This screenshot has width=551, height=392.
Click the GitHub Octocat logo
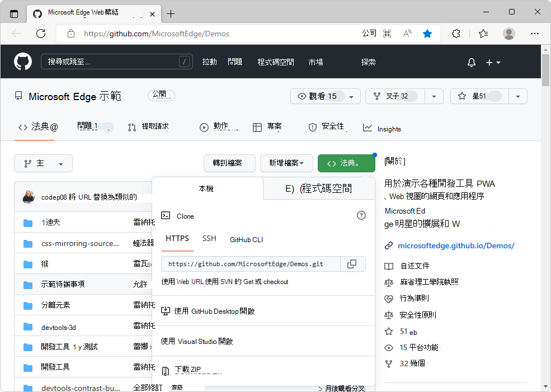click(23, 62)
